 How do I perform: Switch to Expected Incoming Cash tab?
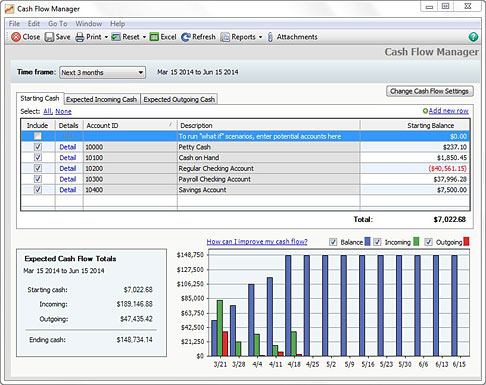point(102,99)
